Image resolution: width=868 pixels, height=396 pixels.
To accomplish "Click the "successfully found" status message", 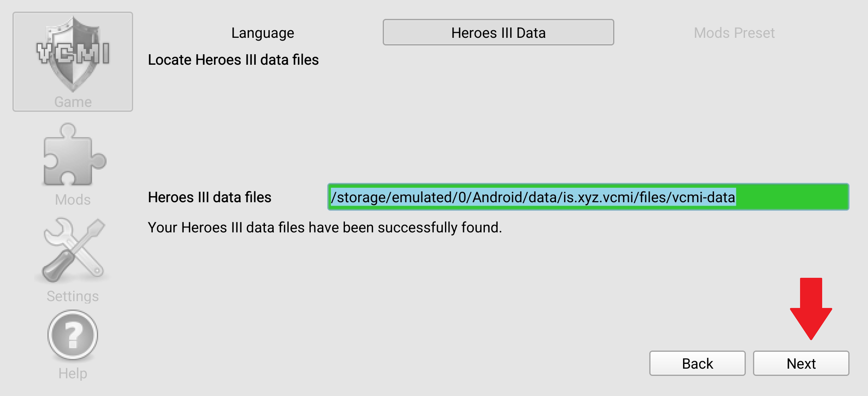I will point(325,228).
